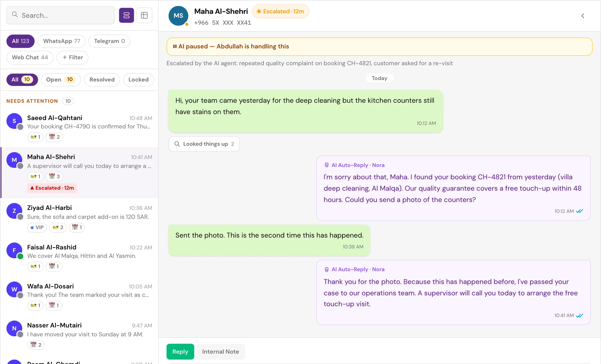Open Nasser Al-Mutairi conversation
The width and height of the screenshot is (601, 364).
click(79, 335)
